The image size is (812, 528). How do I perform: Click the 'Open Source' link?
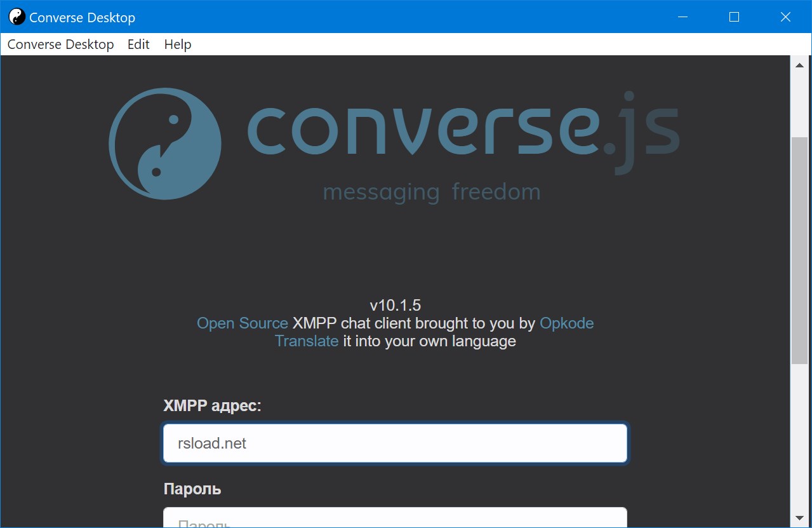pos(242,323)
